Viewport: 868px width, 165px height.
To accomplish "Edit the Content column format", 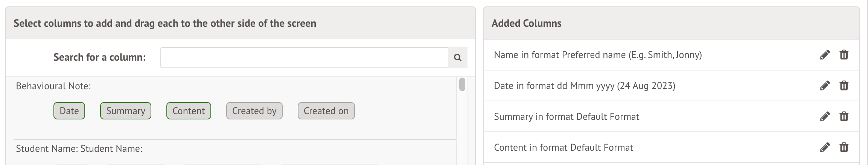I will pyautogui.click(x=825, y=148).
